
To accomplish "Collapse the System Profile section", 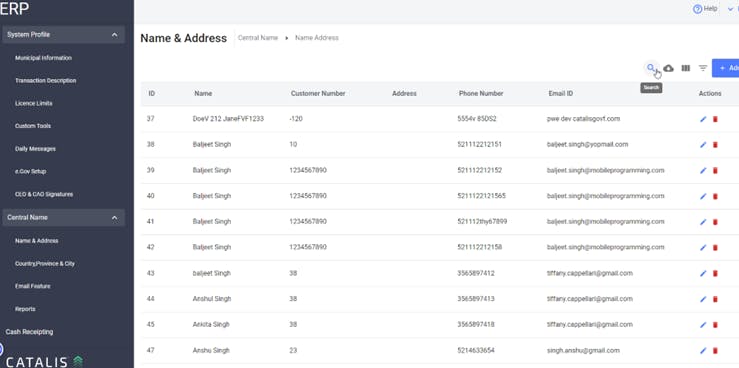I will point(115,35).
